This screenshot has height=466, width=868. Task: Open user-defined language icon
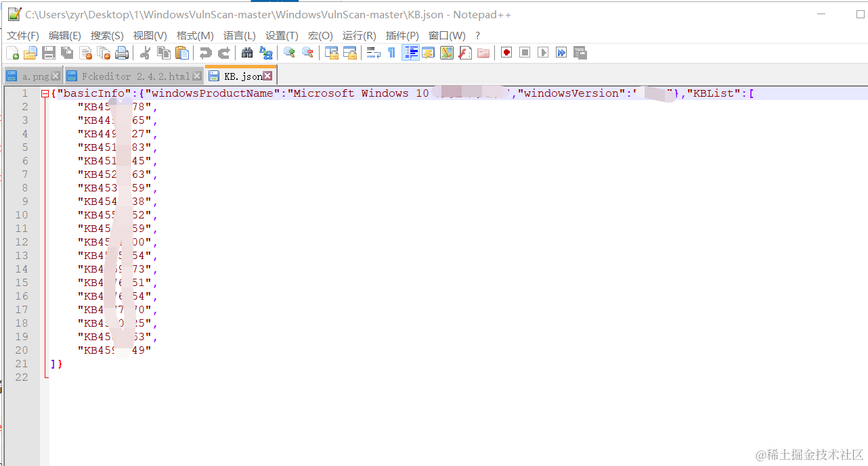(x=428, y=53)
